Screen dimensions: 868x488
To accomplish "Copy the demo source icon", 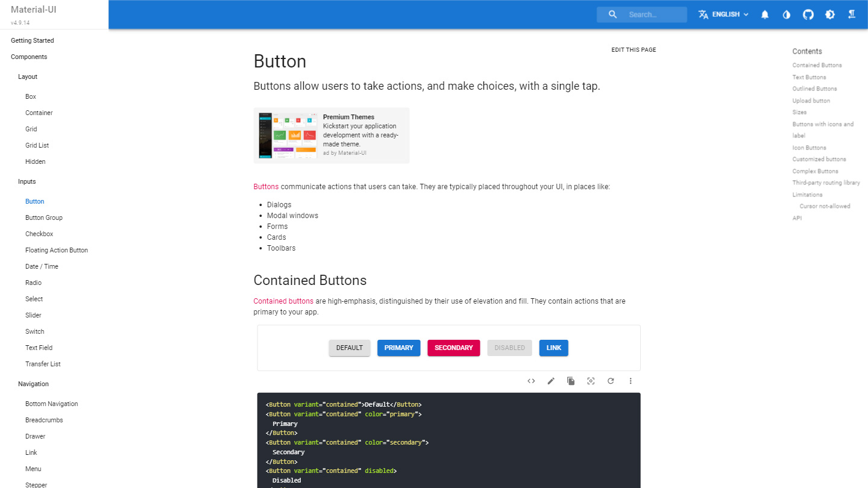I will point(571,381).
